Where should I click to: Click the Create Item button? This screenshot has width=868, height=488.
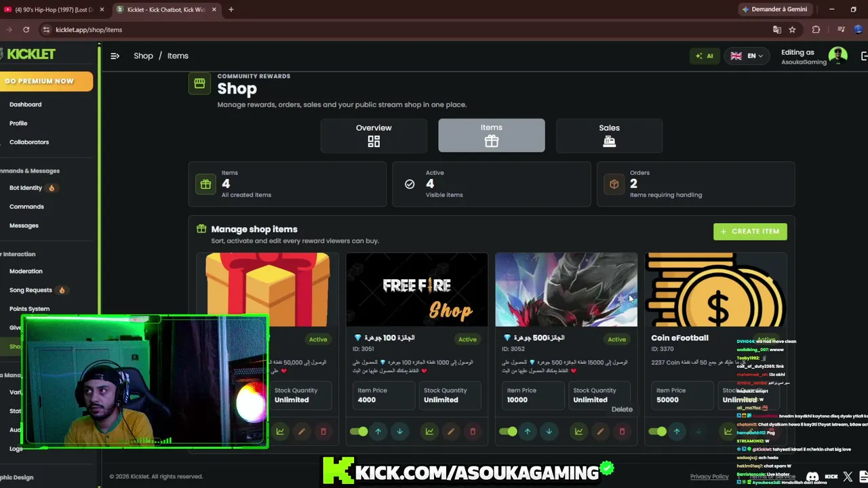tap(750, 231)
